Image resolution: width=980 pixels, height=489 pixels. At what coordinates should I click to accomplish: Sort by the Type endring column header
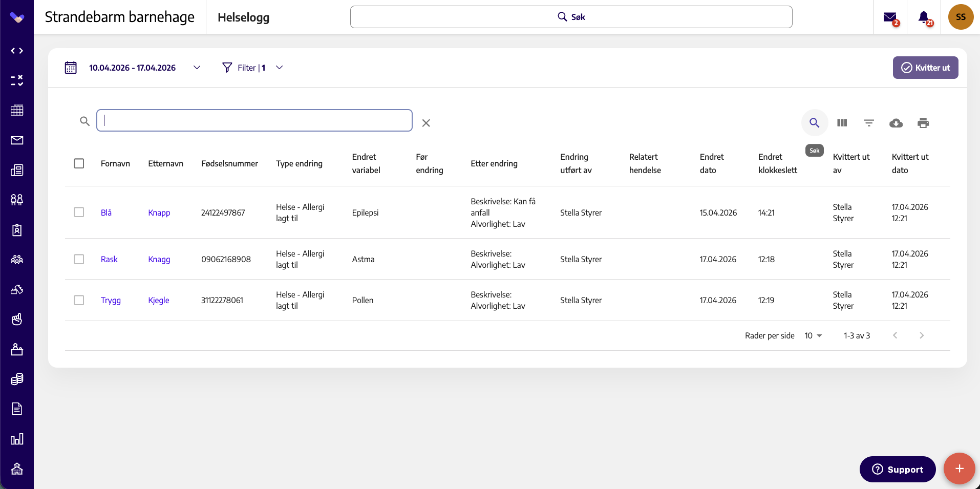click(299, 163)
